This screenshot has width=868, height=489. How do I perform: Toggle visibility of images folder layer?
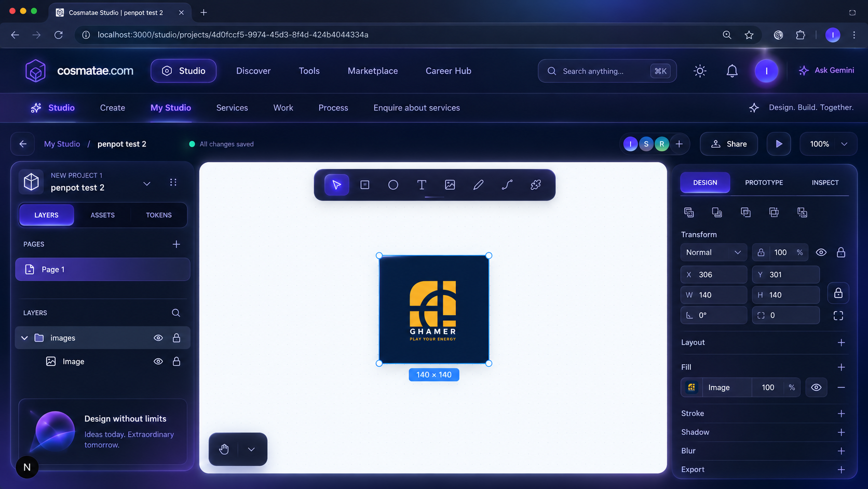[158, 338]
